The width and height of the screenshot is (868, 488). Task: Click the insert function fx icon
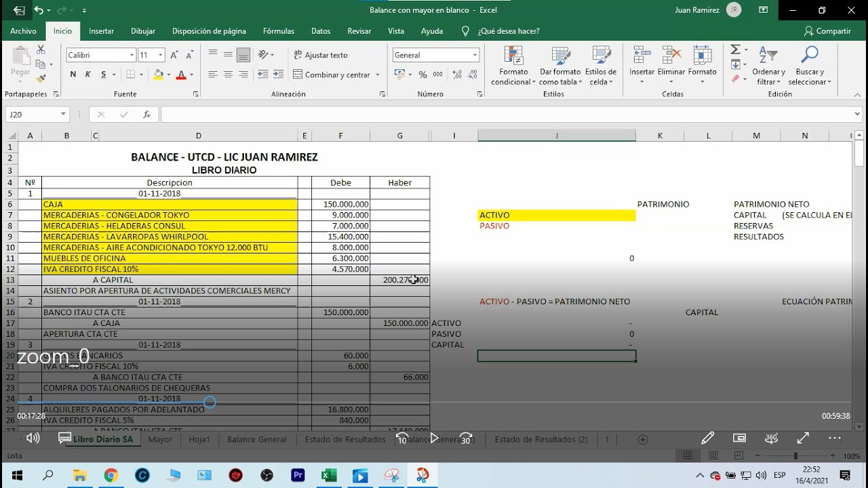tap(146, 115)
